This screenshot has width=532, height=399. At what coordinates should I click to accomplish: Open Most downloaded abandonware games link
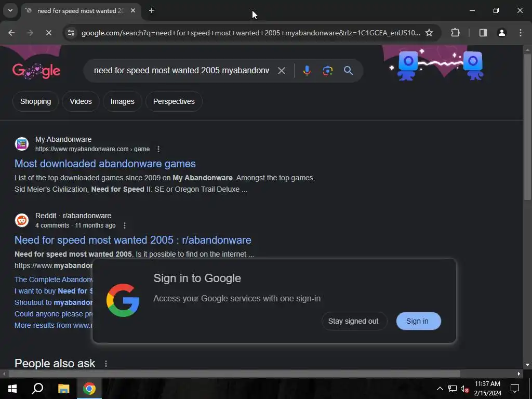(x=105, y=164)
